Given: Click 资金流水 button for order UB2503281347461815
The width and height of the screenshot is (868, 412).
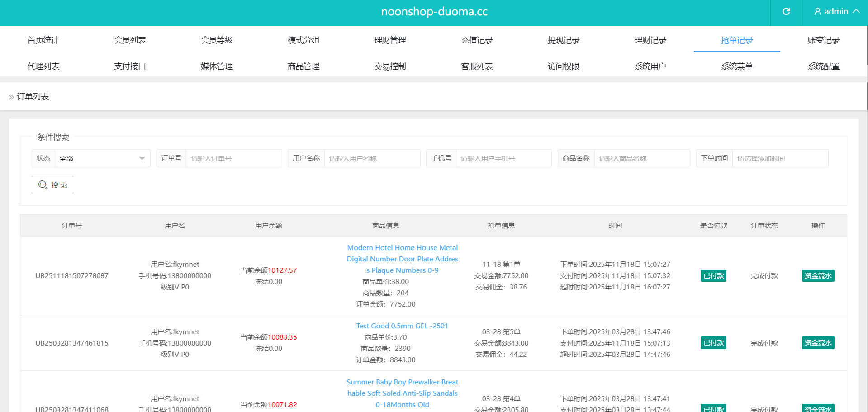Looking at the screenshot, I should [x=818, y=343].
